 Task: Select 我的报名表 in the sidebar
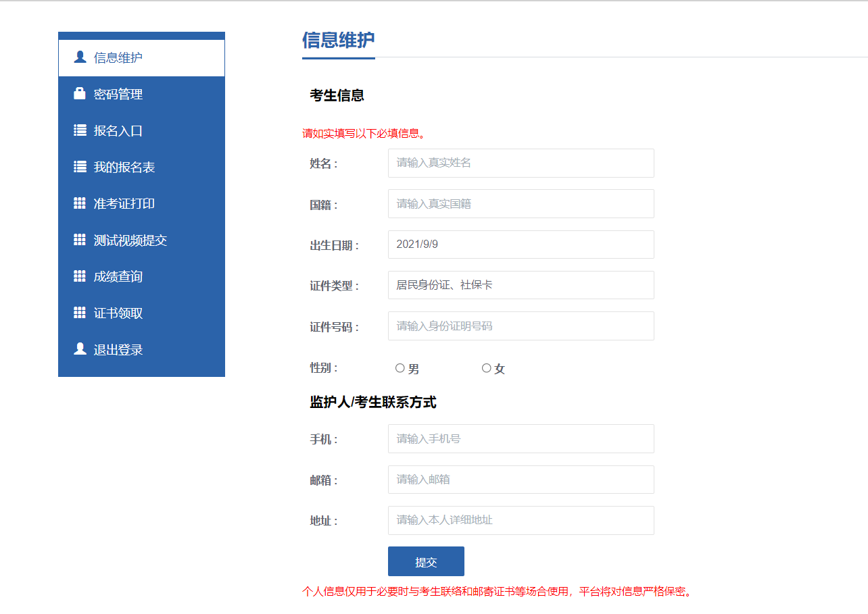tap(141, 167)
